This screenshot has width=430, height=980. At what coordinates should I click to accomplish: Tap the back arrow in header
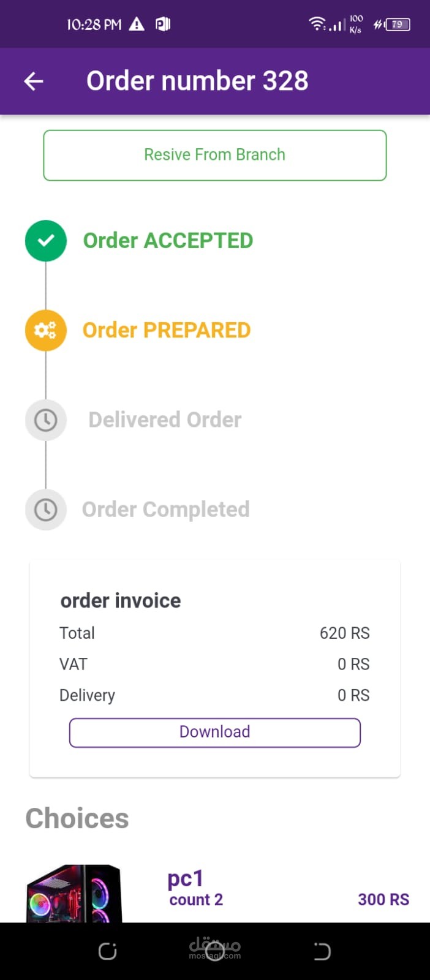click(x=34, y=81)
